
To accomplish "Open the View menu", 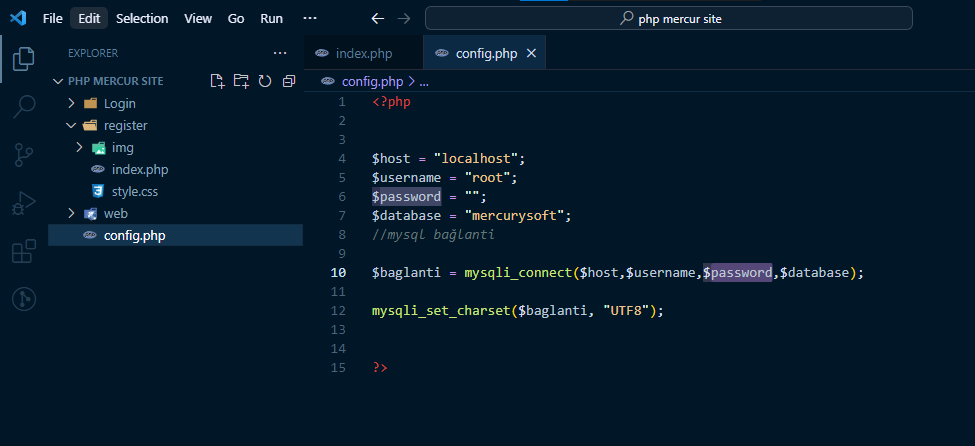I will click(x=198, y=19).
